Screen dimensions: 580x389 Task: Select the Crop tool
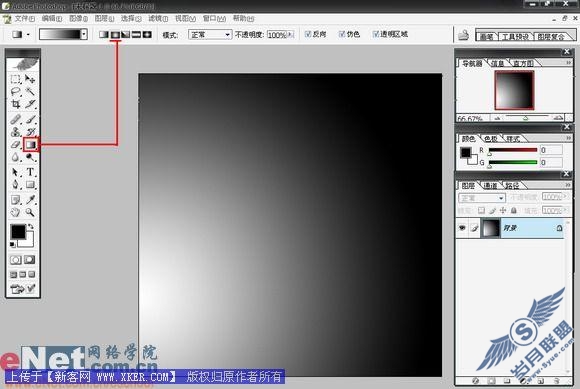[x=15, y=104]
